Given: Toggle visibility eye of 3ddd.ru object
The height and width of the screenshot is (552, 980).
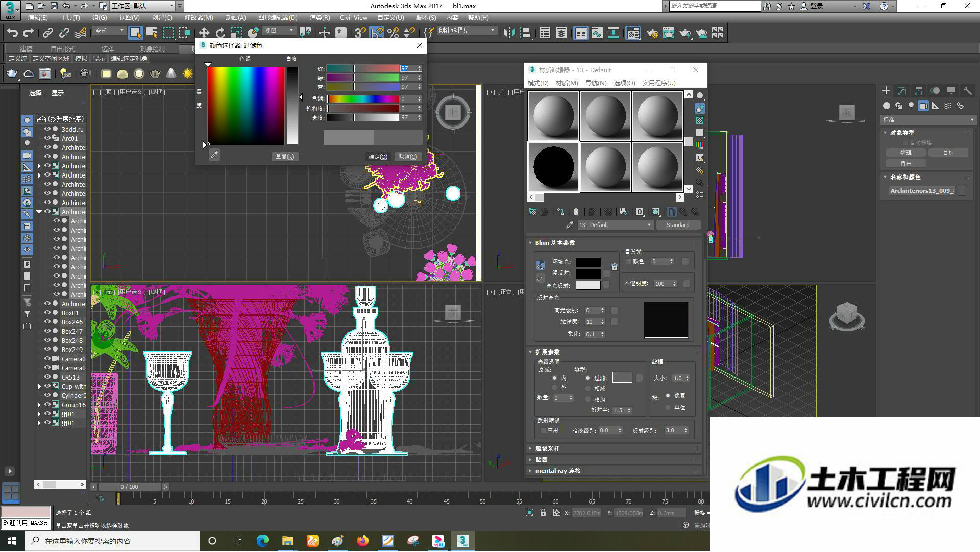Looking at the screenshot, I should click(x=47, y=129).
